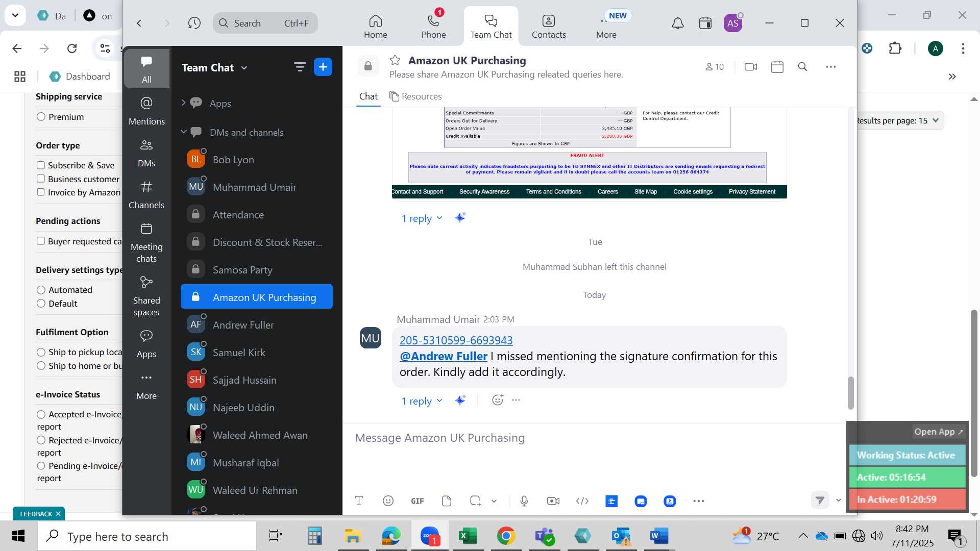This screenshot has height=551, width=980.
Task: Open the history clock icon in Zoom
Action: click(x=194, y=23)
